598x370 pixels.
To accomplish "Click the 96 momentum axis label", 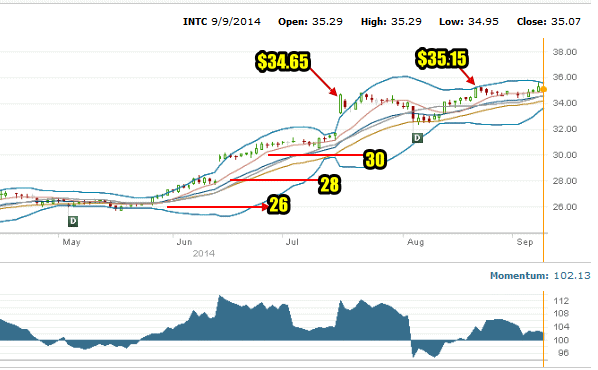I will click(x=563, y=353).
